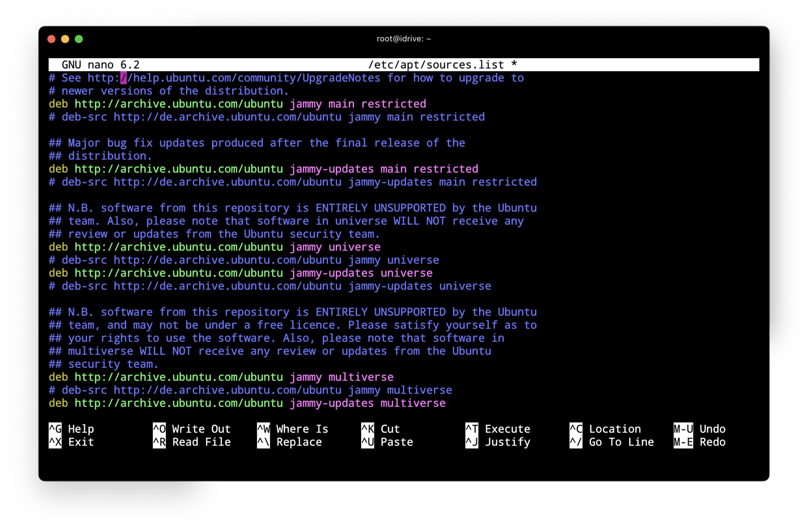Click the ^W Where Is shortcut

292,429
